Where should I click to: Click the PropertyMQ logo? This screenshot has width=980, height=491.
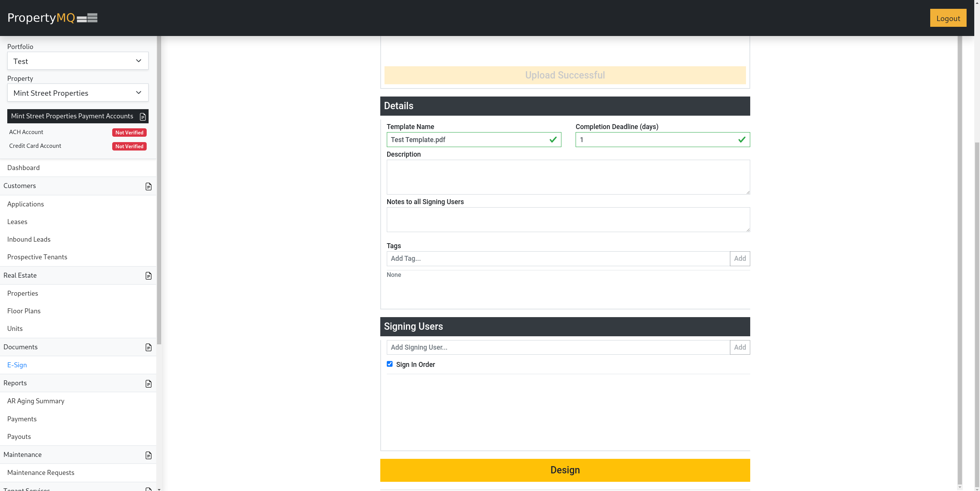[52, 18]
